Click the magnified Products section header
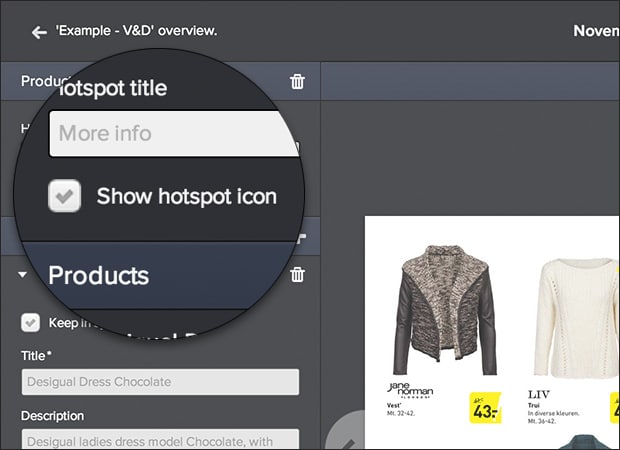Viewport: 620px width, 450px height. pyautogui.click(x=98, y=275)
